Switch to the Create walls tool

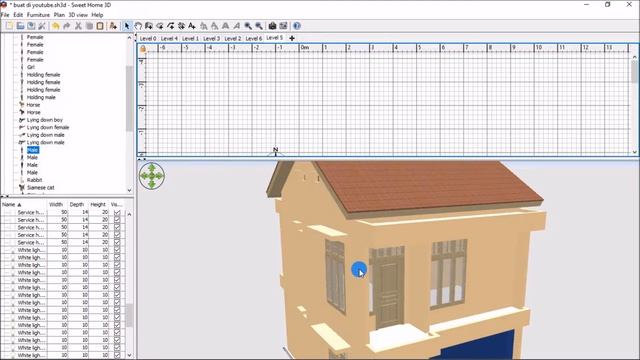tap(149, 26)
